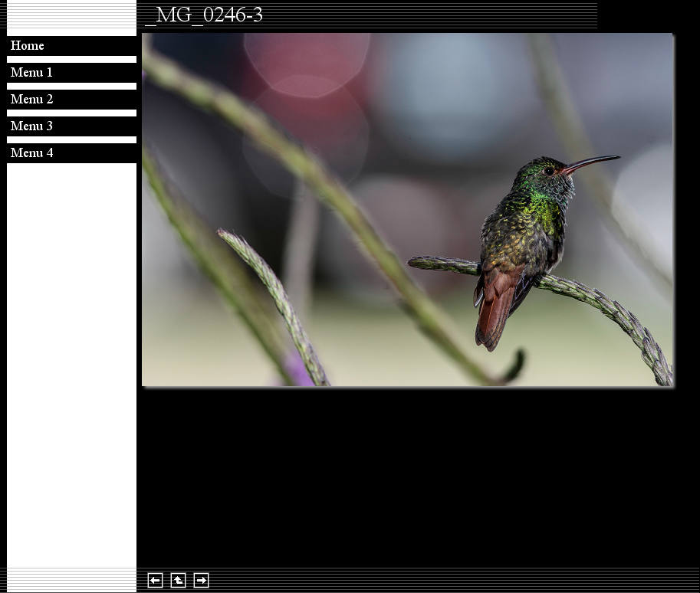Screen dimensions: 700x593
Task: Click the empty white sidebar area below Menu 4
Action: tap(71, 360)
